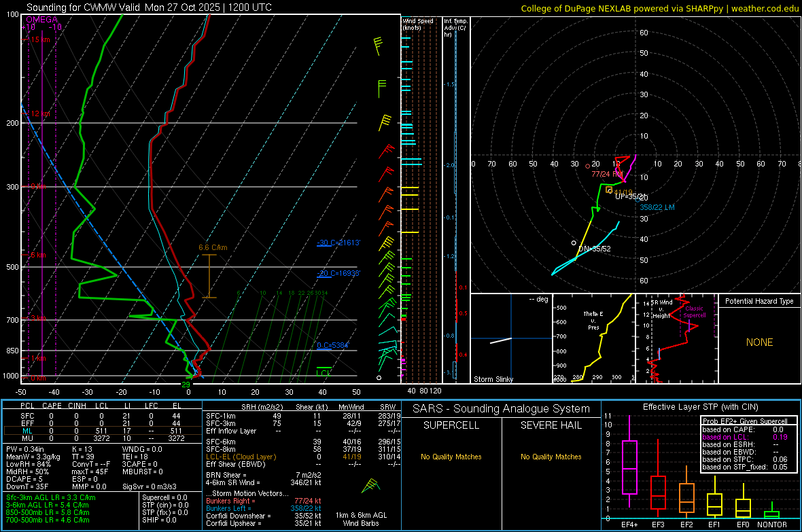The image size is (802, 532).
Task: Click the Inf. Temp. Adv. panel header
Action: [455, 28]
